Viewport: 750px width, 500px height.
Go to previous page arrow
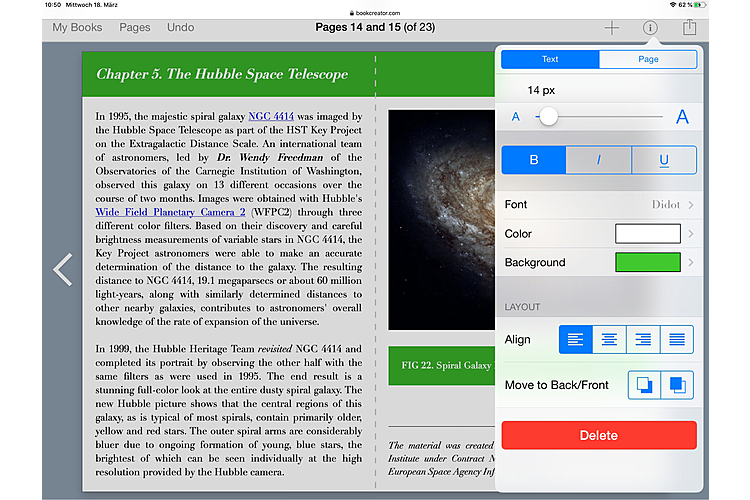tap(63, 270)
